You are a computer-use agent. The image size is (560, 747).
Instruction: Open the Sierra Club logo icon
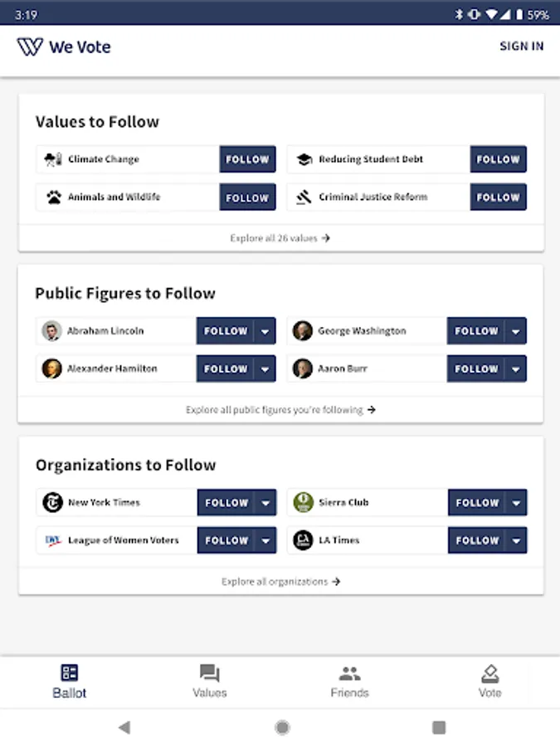pos(303,502)
